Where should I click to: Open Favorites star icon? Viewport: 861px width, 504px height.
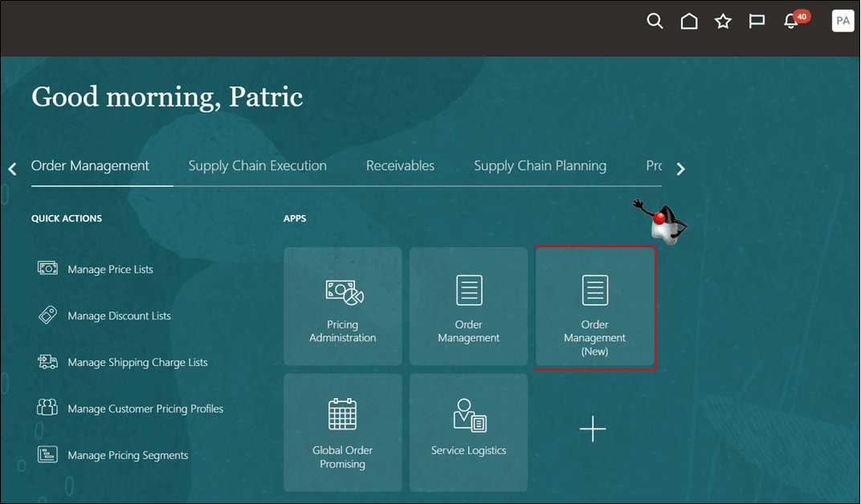723,22
